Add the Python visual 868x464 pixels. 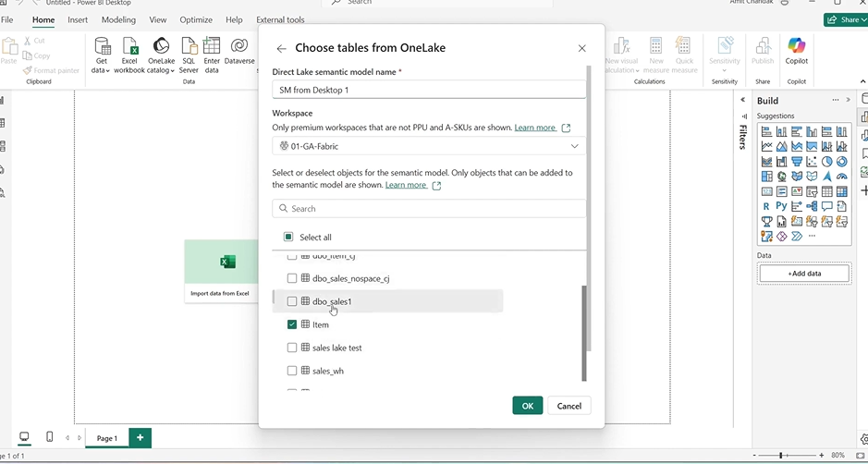(782, 206)
